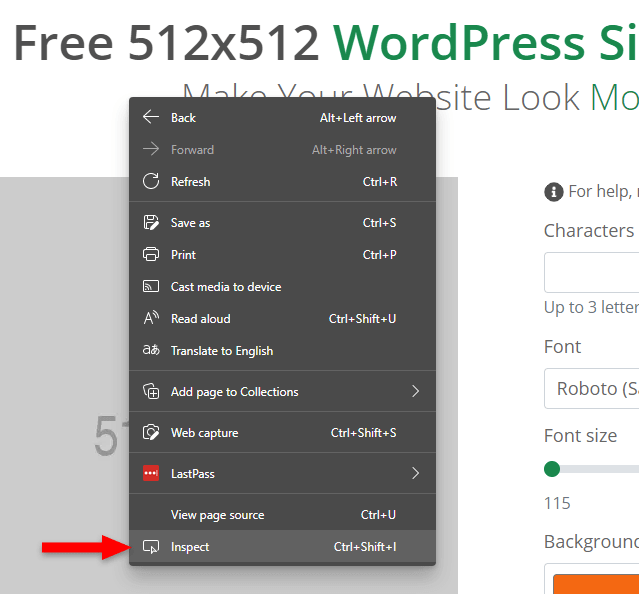Viewport: 639px width, 594px height.
Task: Click the Cast media screen icon
Action: 151,286
